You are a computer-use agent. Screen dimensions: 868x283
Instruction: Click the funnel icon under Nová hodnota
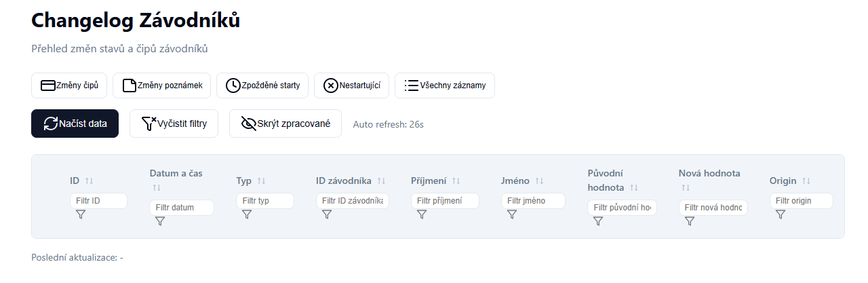(690, 221)
